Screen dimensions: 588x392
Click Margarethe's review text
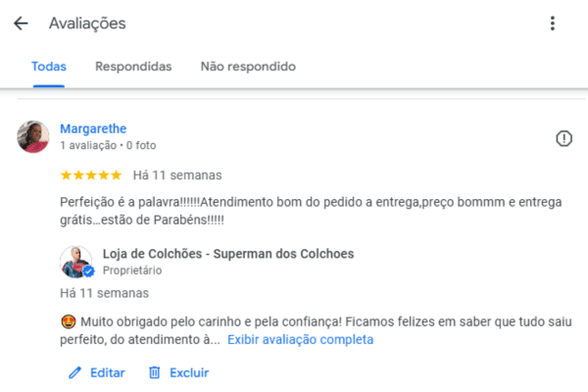(311, 211)
